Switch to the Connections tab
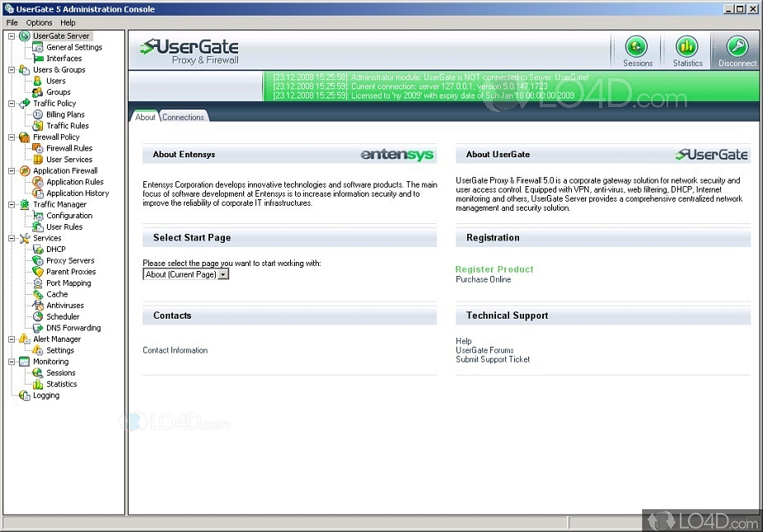The width and height of the screenshot is (763, 532). click(183, 117)
